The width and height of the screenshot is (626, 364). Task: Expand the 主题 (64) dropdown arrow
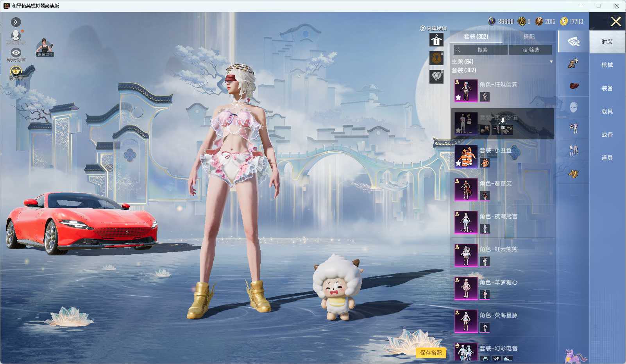551,62
